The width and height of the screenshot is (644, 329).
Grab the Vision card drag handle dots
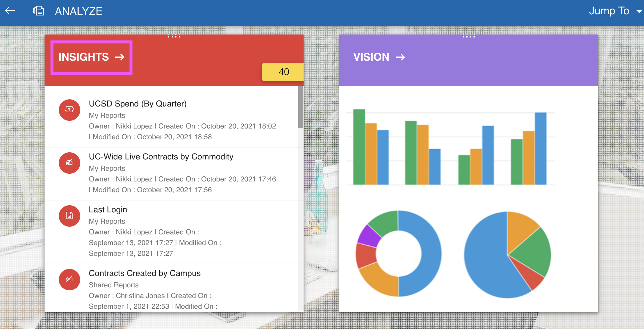point(468,36)
